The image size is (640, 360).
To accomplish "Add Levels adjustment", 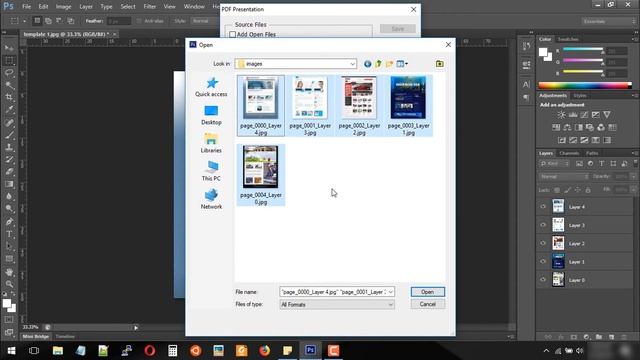I will click(573, 115).
